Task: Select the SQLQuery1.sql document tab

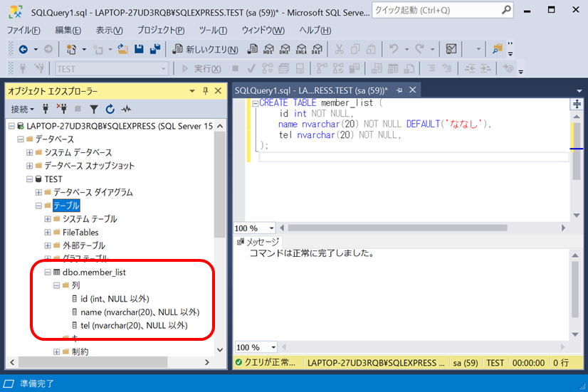Action: 311,90
